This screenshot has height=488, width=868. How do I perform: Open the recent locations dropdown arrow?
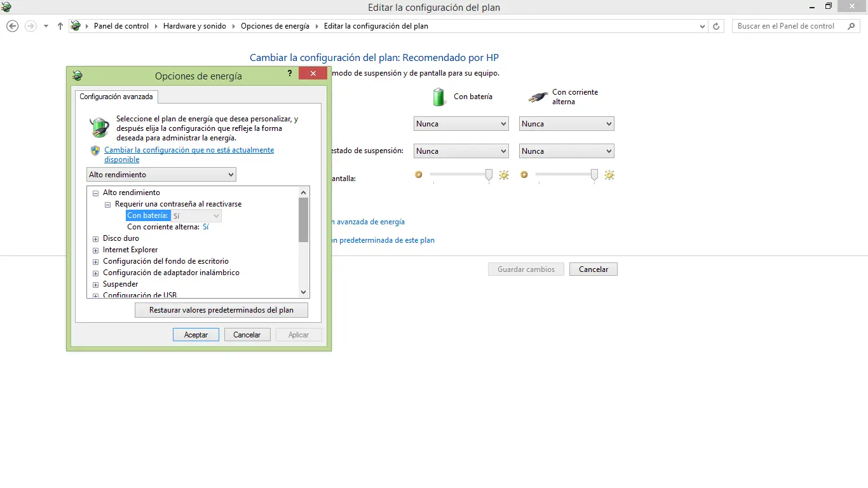[x=46, y=27]
